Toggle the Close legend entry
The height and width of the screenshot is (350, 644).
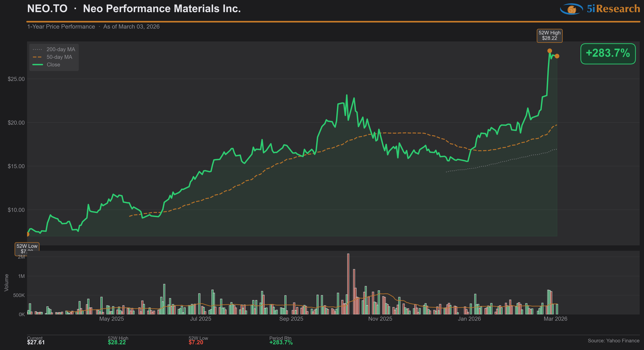54,65
